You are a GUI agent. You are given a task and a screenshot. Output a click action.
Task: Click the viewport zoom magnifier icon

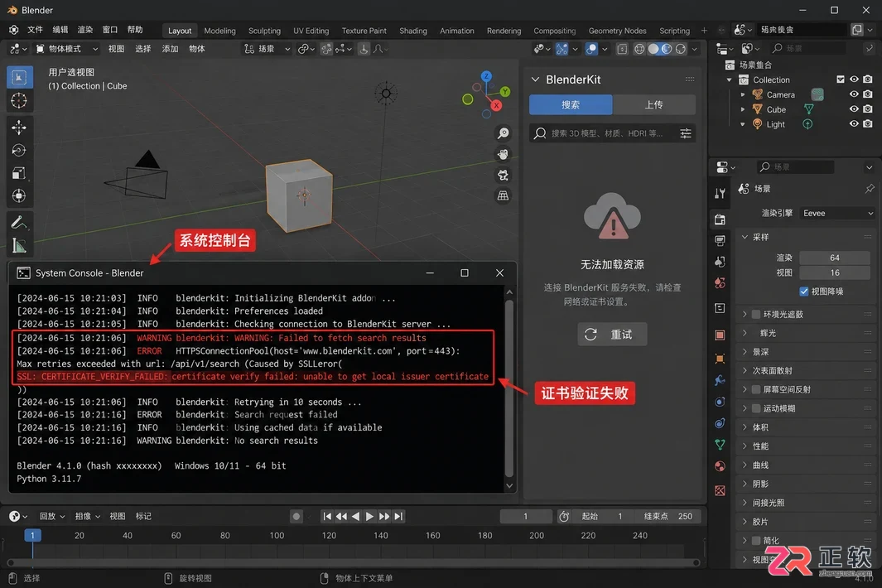click(503, 133)
